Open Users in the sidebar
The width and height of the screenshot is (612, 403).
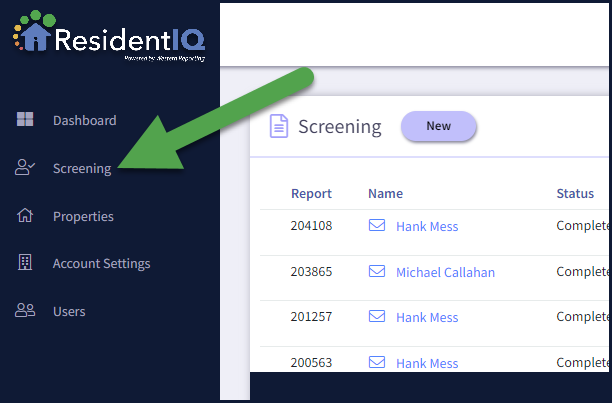pyautogui.click(x=69, y=312)
